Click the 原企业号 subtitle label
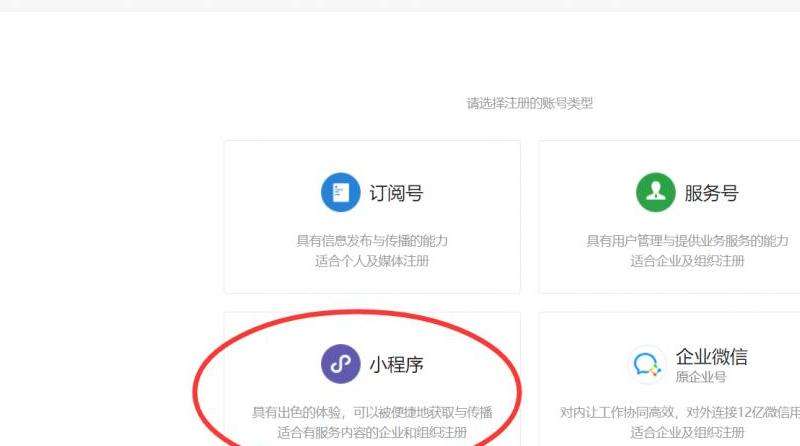The image size is (800, 446). point(701,377)
